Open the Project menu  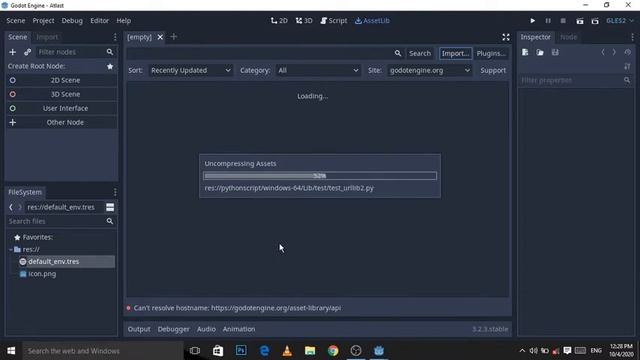43,20
